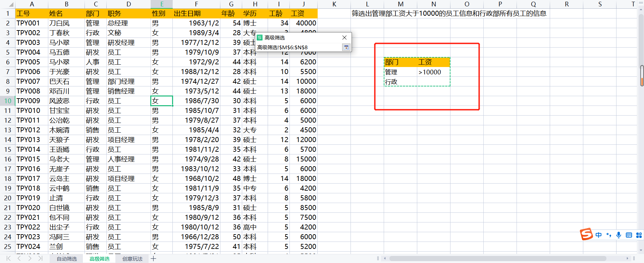Click the Sogou input method S logo

point(586,234)
